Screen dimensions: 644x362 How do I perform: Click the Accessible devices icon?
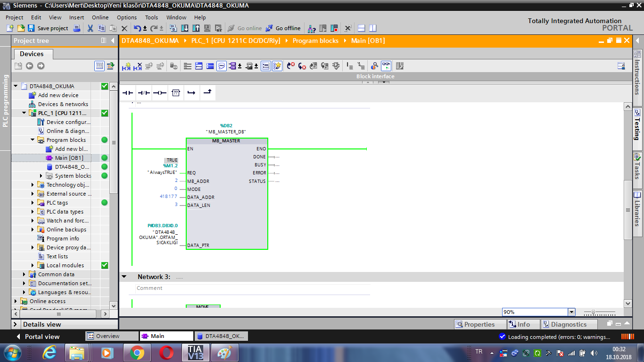[312, 28]
